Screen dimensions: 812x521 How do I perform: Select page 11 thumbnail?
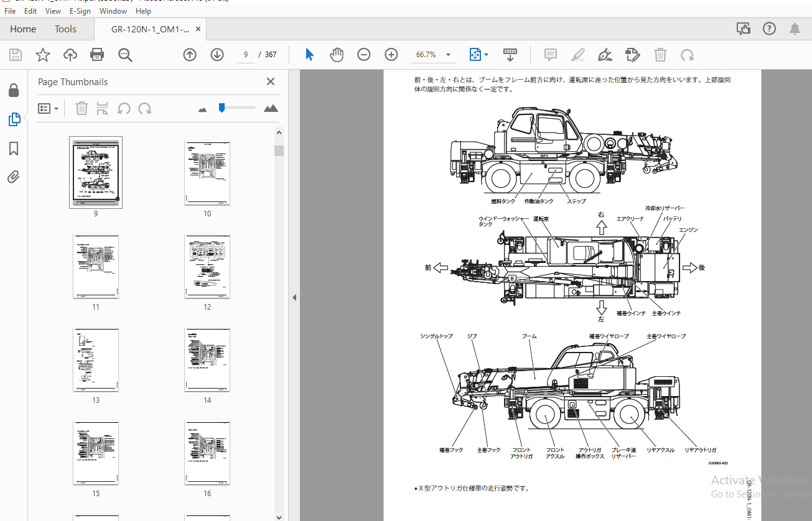95,266
